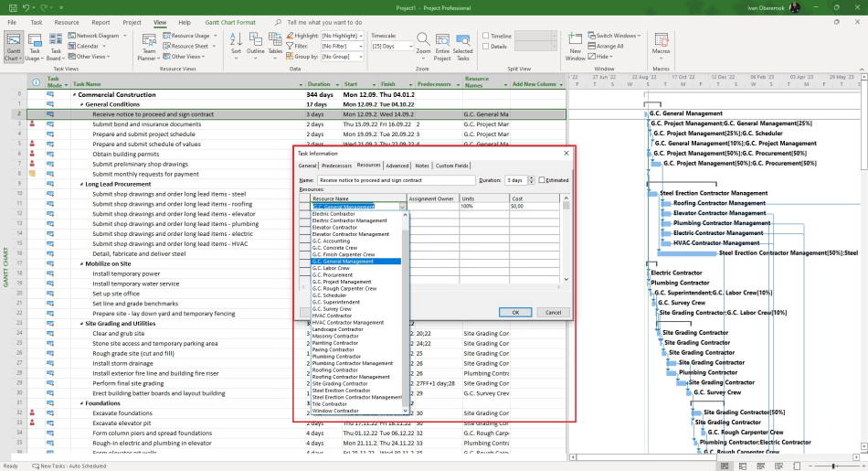Click the info indicator column header

pyautogui.click(x=36, y=82)
